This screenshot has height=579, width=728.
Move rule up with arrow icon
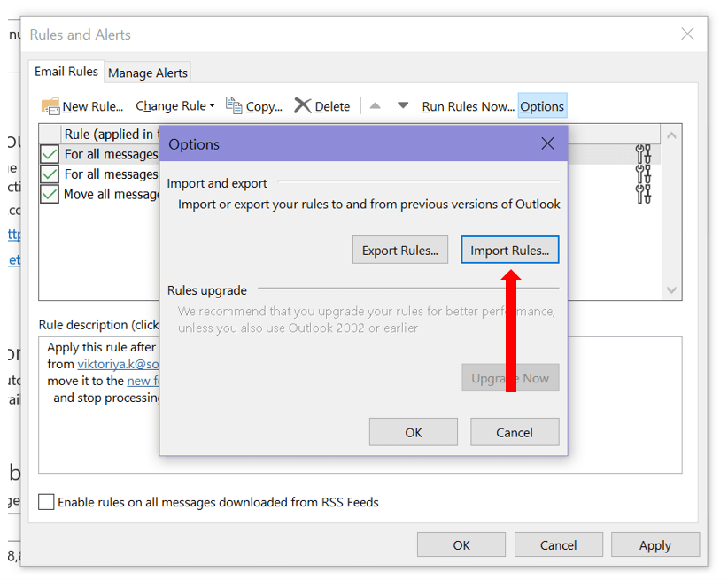376,106
